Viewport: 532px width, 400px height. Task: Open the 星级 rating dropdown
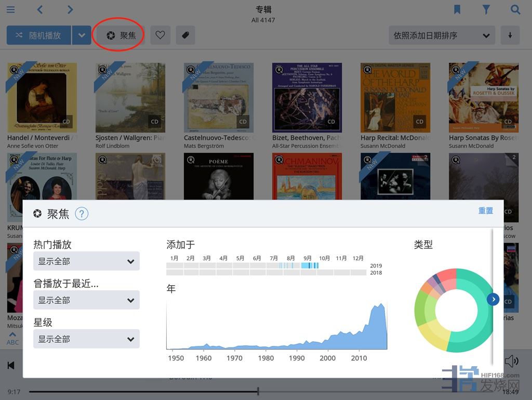86,339
